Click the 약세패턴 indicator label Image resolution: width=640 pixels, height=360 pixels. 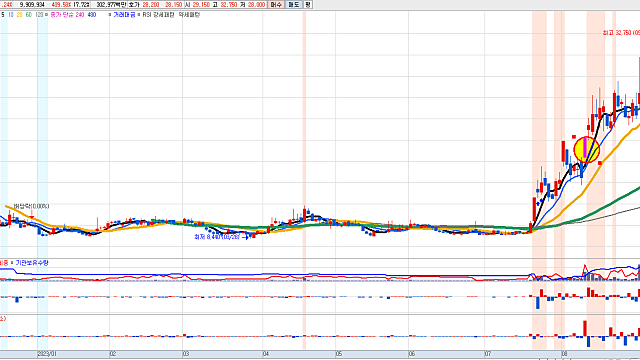click(189, 15)
